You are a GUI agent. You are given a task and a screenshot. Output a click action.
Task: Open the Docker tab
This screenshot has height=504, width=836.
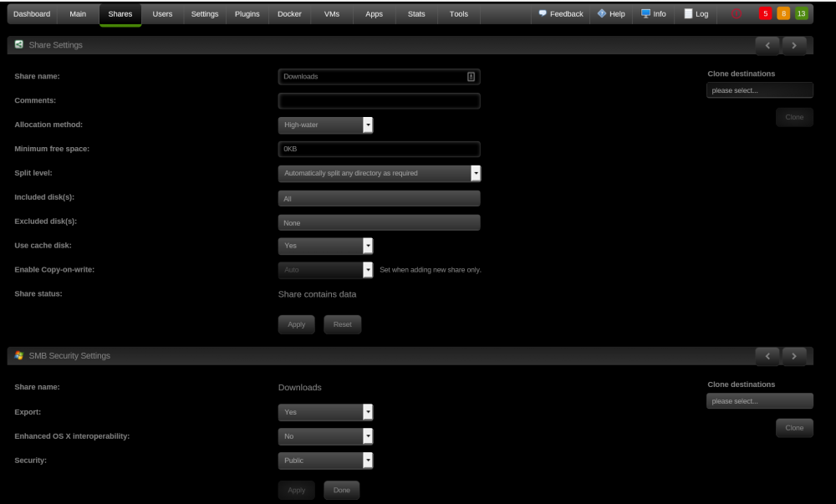pyautogui.click(x=289, y=14)
